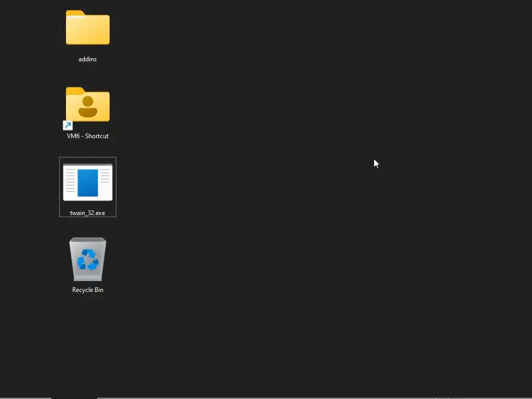
Task: Click the "addins" label text
Action: [87, 59]
